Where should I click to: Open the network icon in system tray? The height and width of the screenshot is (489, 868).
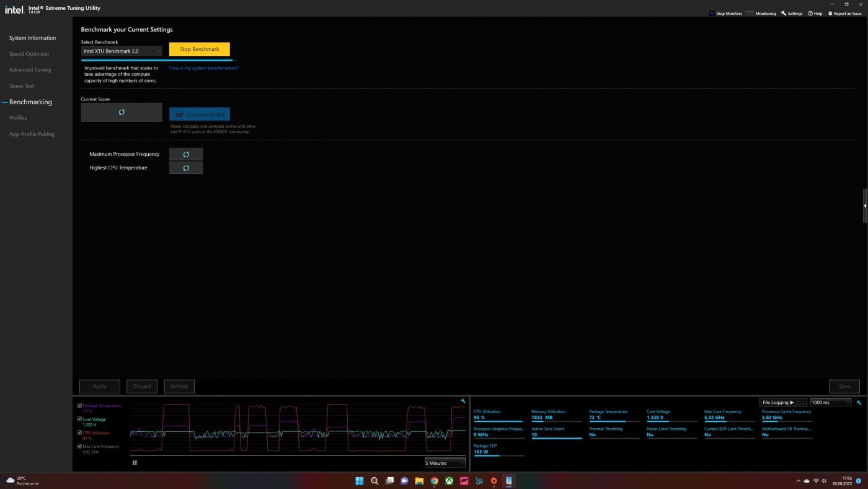[x=816, y=481]
